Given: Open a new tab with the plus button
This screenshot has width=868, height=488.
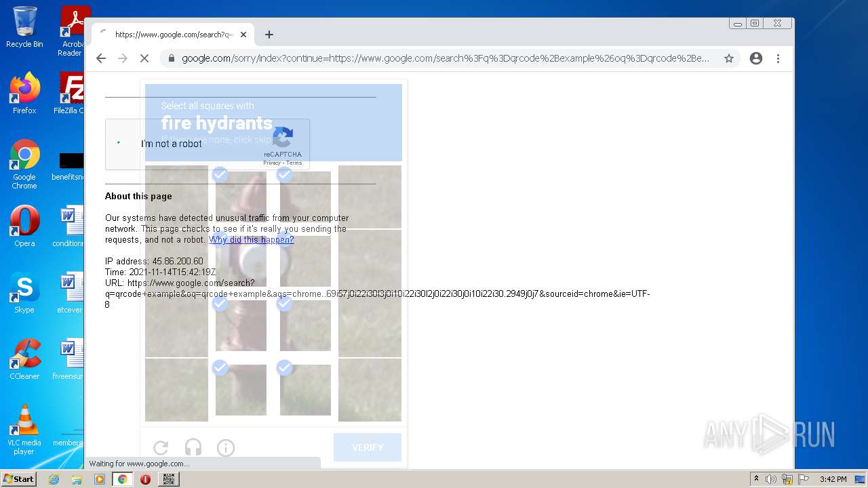Looking at the screenshot, I should click(x=269, y=35).
